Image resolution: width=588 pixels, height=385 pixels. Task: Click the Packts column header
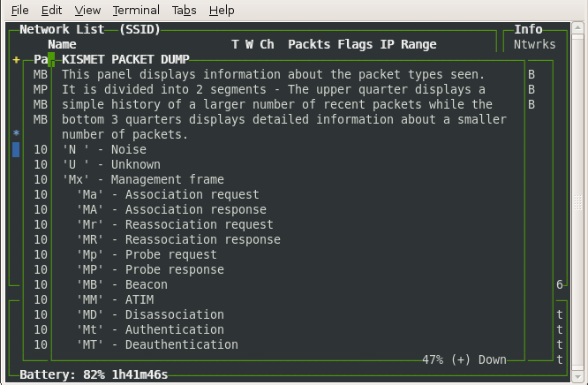coord(309,44)
